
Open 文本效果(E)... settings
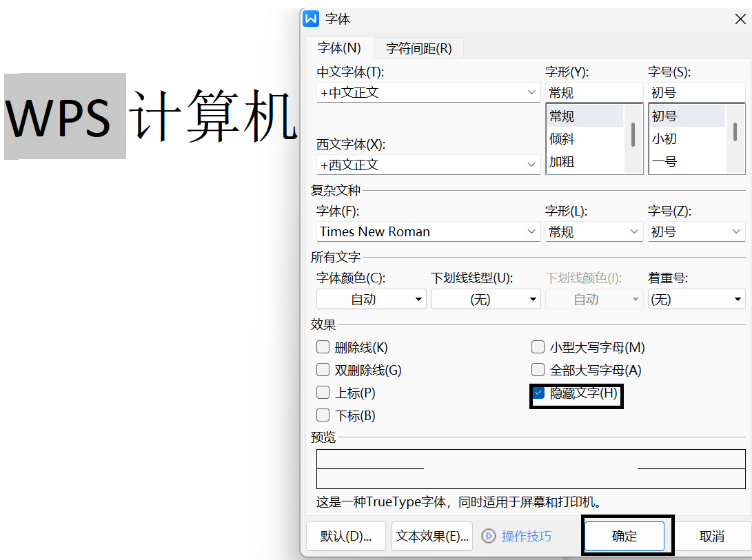[432, 536]
